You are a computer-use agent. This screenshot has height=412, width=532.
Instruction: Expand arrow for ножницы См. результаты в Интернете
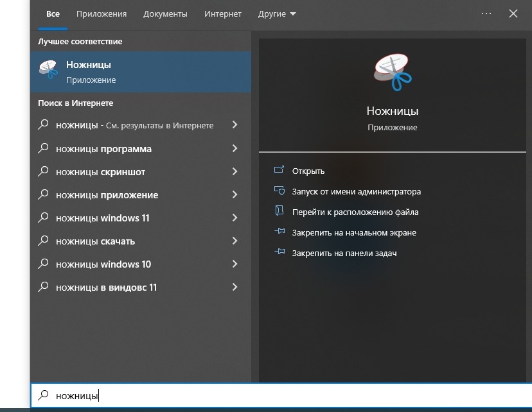(235, 124)
